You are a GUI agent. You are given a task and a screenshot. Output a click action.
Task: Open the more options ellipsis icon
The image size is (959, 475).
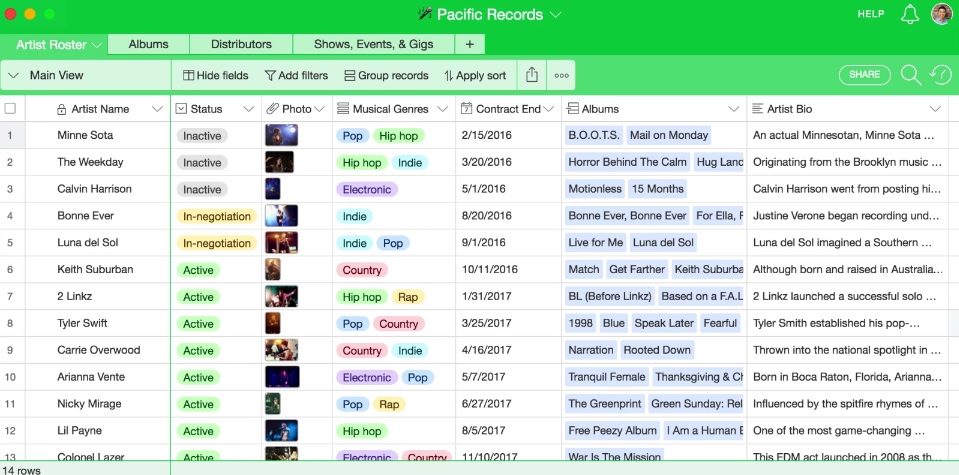click(562, 75)
